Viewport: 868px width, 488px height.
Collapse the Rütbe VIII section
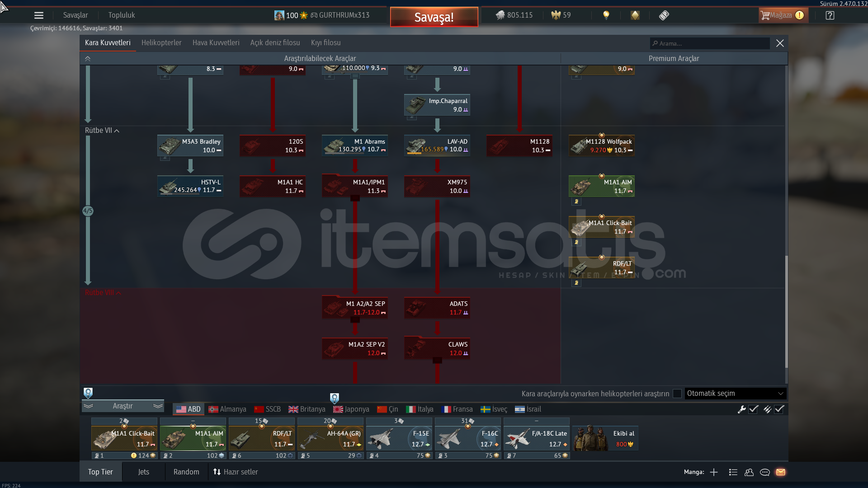tap(103, 293)
